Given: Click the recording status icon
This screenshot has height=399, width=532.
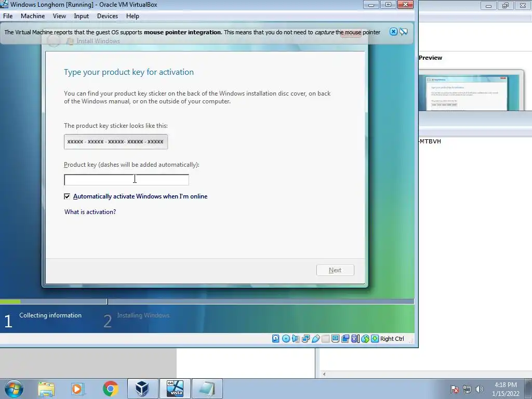Looking at the screenshot, I should [x=345, y=339].
